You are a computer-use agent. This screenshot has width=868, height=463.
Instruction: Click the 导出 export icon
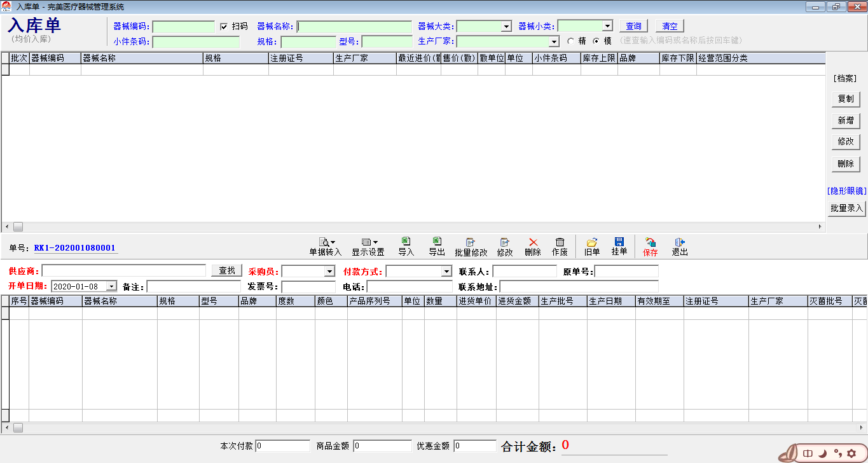click(437, 242)
